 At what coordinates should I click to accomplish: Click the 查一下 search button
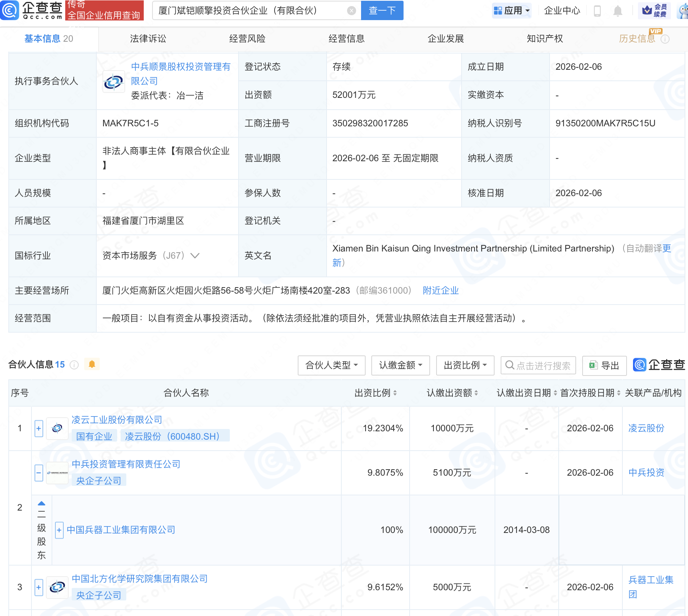(382, 11)
